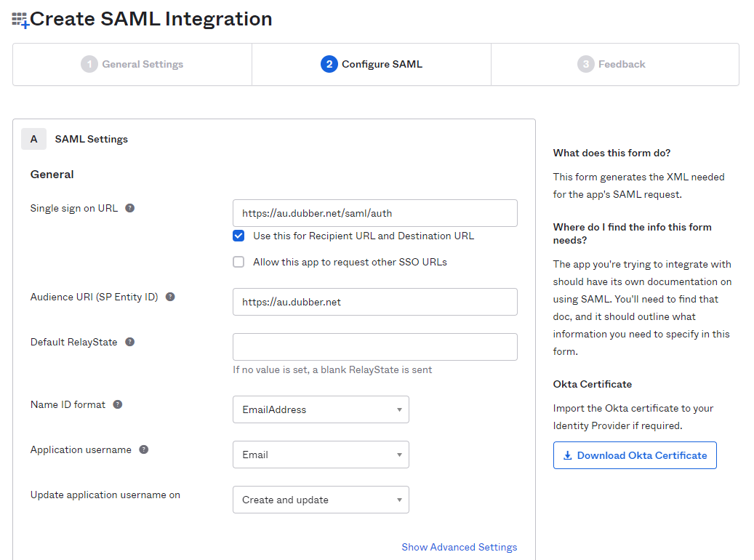Open help tooltip for Default RelayState
The height and width of the screenshot is (560, 754).
coord(130,342)
